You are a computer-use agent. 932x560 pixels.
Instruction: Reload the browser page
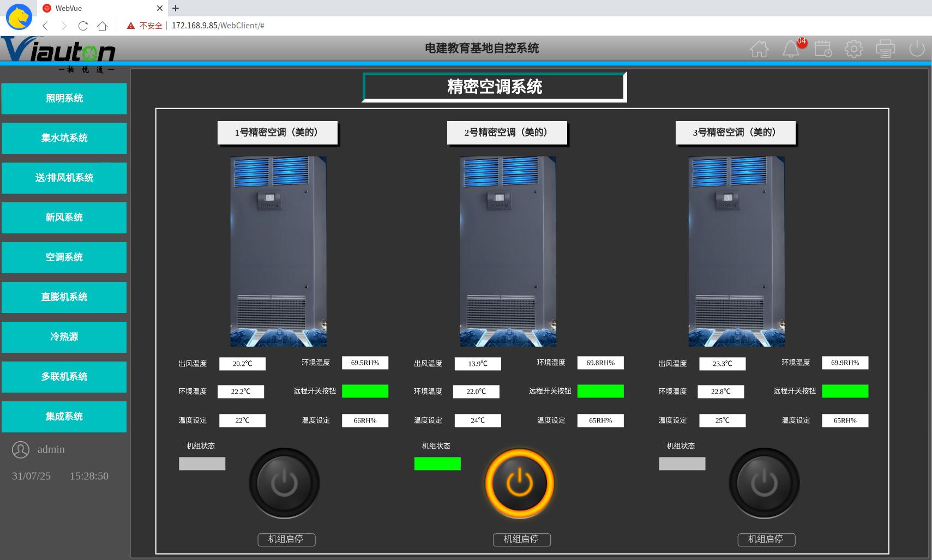pos(83,26)
